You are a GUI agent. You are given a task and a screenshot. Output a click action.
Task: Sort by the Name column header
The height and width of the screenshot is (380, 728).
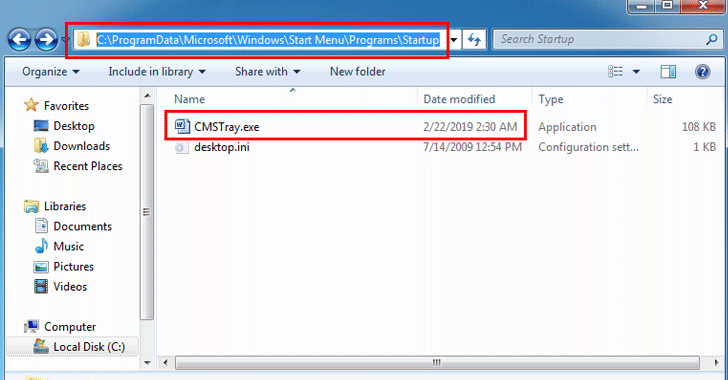coord(189,99)
